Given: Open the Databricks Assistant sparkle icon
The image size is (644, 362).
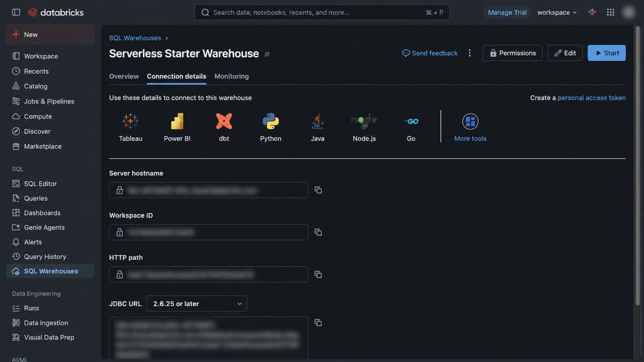Looking at the screenshot, I should (592, 12).
